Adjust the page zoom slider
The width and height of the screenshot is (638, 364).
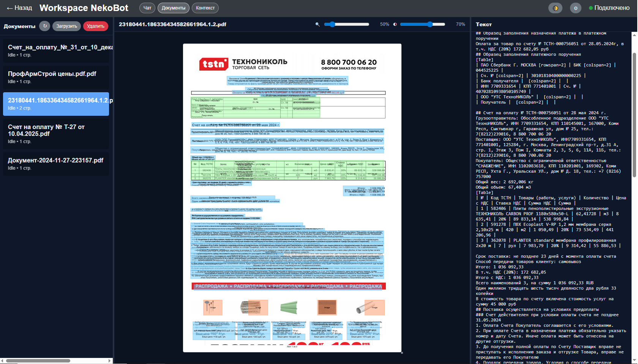tap(347, 24)
